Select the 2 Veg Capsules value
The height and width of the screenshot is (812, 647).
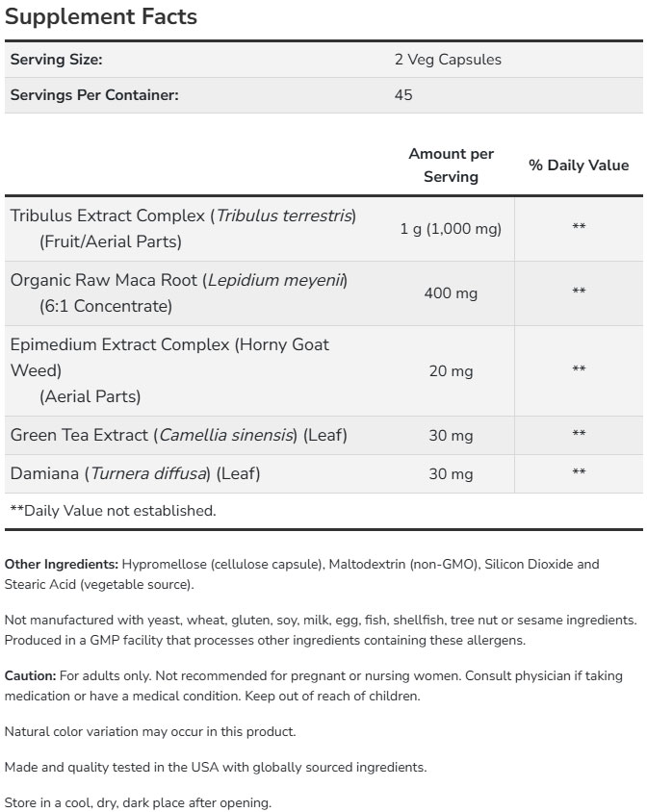pos(448,60)
